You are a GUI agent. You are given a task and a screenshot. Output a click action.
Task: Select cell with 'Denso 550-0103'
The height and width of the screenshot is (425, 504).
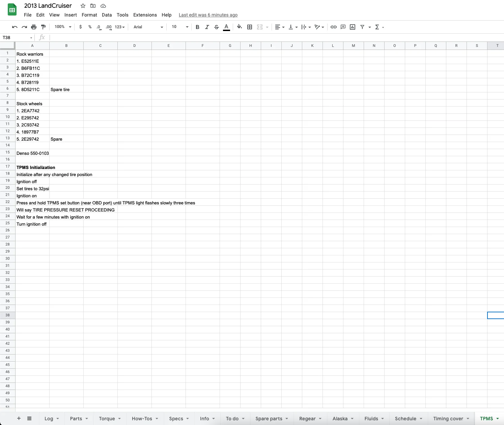[32, 153]
